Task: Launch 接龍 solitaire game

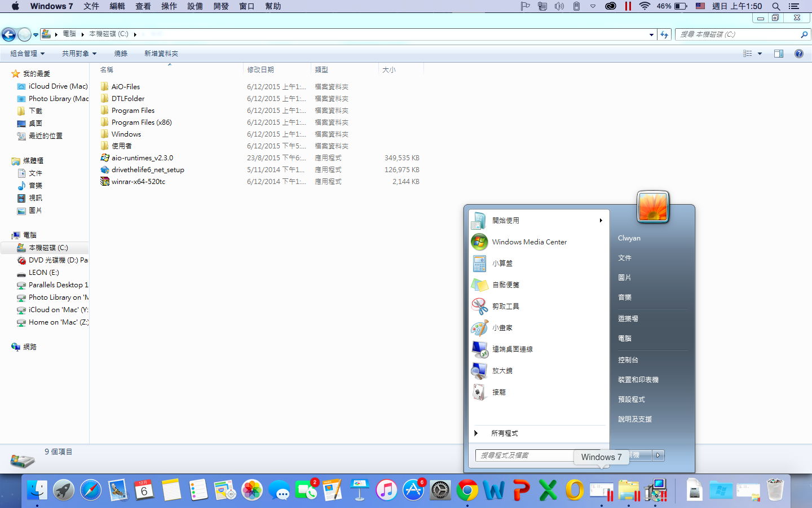Action: coord(498,392)
